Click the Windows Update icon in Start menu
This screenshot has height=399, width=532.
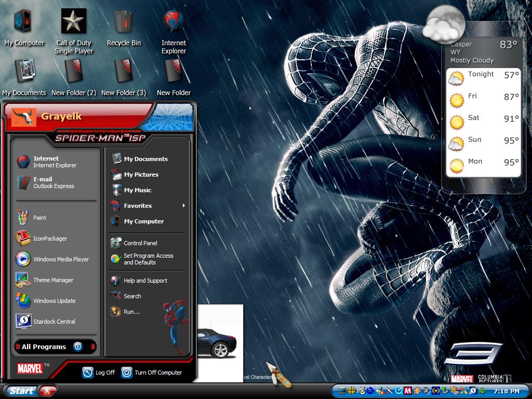tap(23, 301)
